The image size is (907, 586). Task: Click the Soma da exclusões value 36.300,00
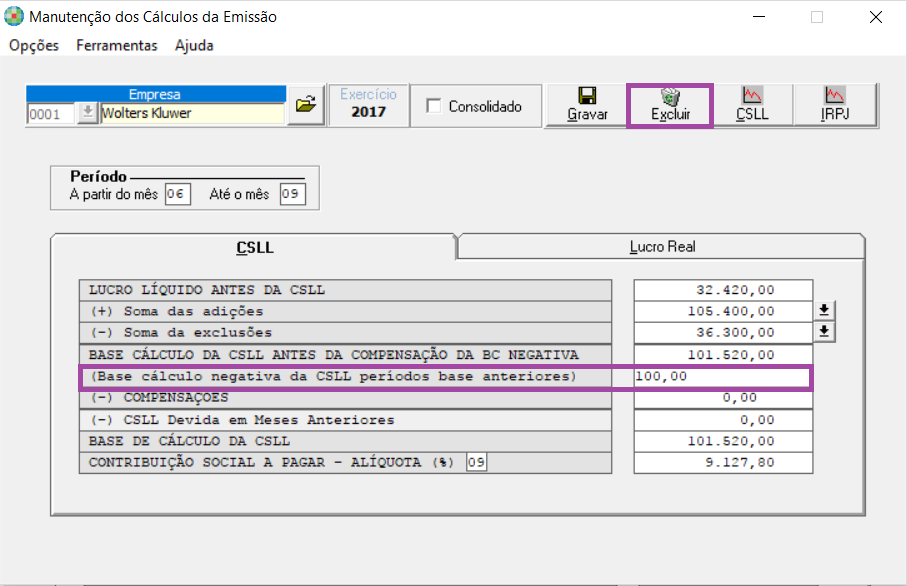click(x=723, y=333)
